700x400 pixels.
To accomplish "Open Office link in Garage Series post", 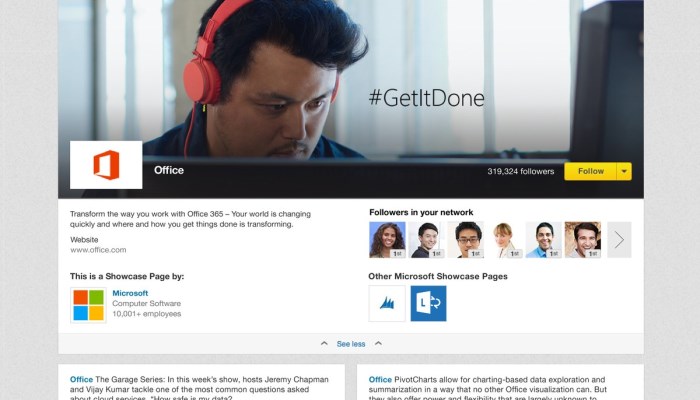I will pyautogui.click(x=81, y=380).
